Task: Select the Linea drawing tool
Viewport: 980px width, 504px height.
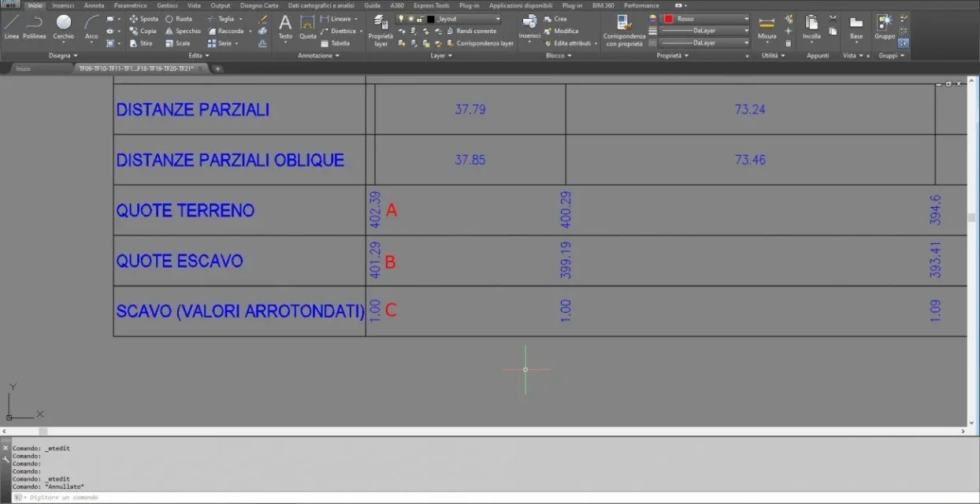Action: (x=11, y=28)
